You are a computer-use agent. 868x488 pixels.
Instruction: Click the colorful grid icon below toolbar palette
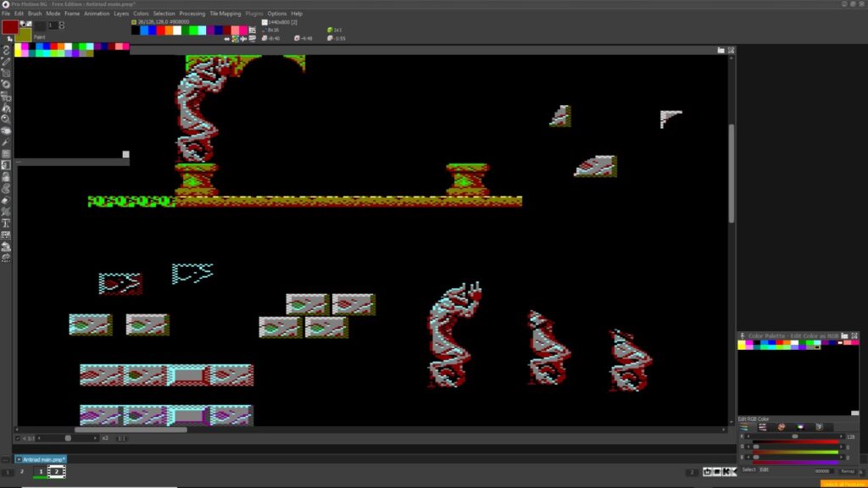point(236,39)
